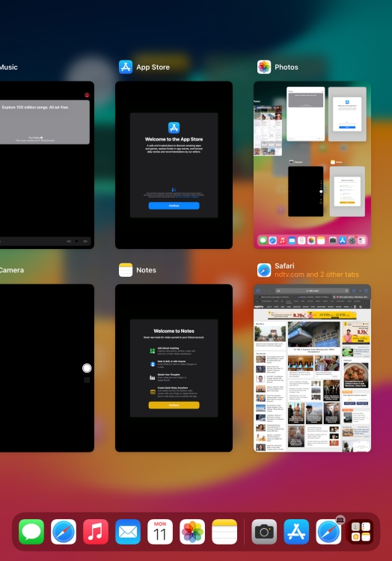
Task: Tap the Notes icon above its card
Action: [126, 270]
